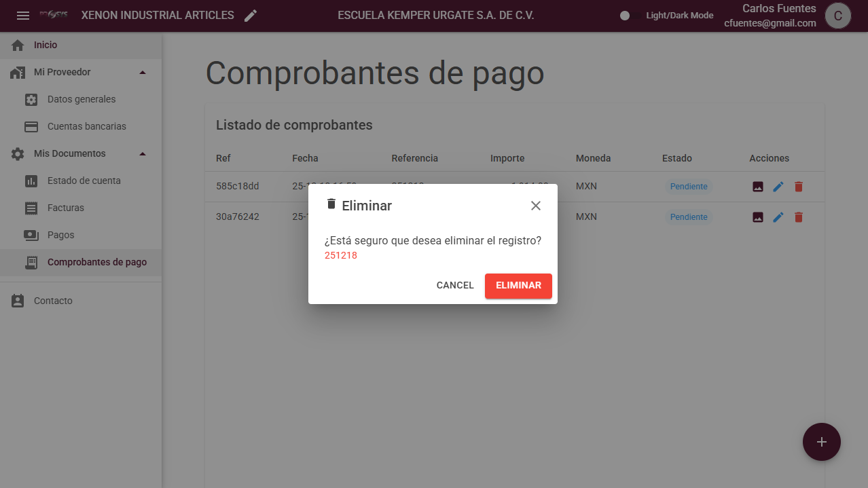Open Cuentas bancarias from sidebar

[87, 126]
